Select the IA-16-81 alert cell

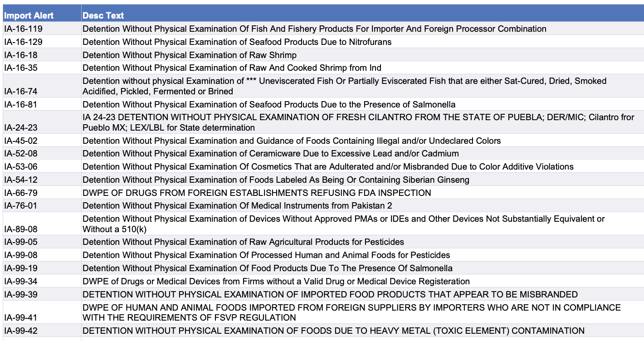tap(22, 104)
